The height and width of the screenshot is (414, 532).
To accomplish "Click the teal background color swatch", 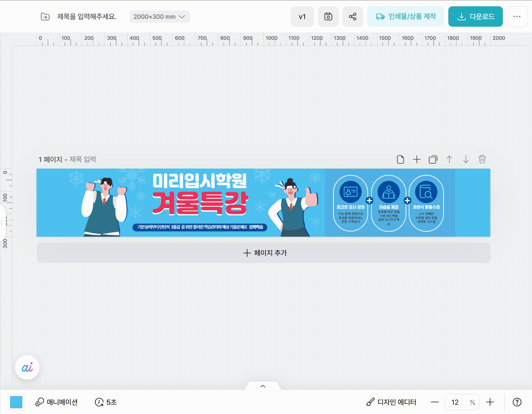I will coord(16,402).
